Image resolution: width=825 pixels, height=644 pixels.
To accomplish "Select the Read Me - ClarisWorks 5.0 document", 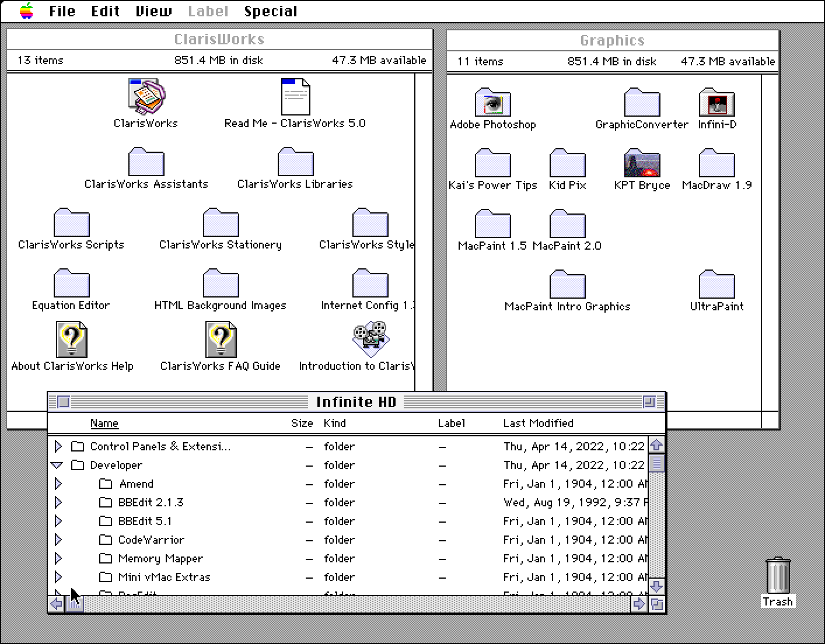I will click(295, 97).
